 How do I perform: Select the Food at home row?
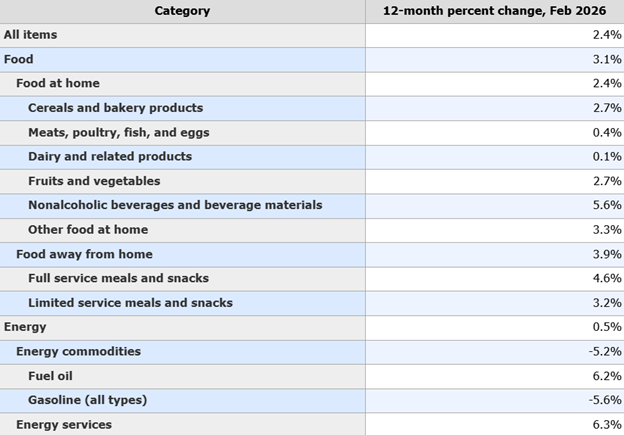coord(312,84)
